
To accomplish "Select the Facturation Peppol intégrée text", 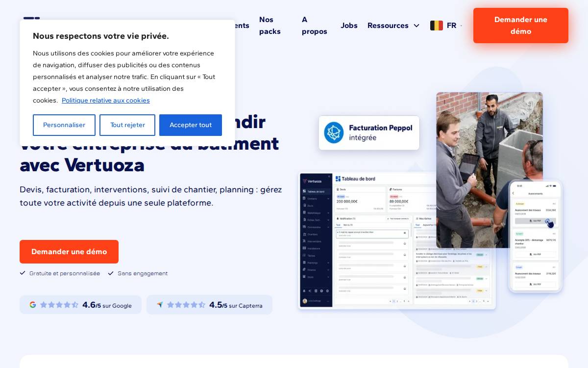I will pyautogui.click(x=381, y=132).
